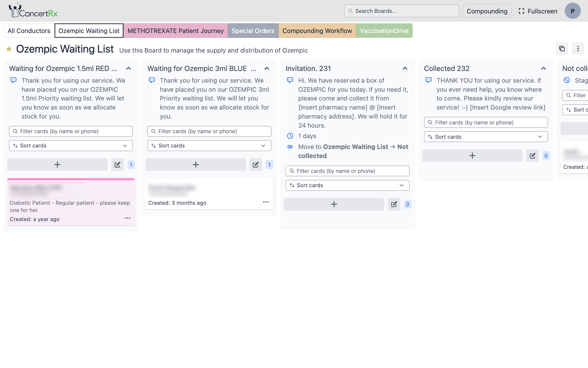The height and width of the screenshot is (368, 588).
Task: Open the ellipsis menu on the card created 3 months ago
Action: tap(266, 202)
